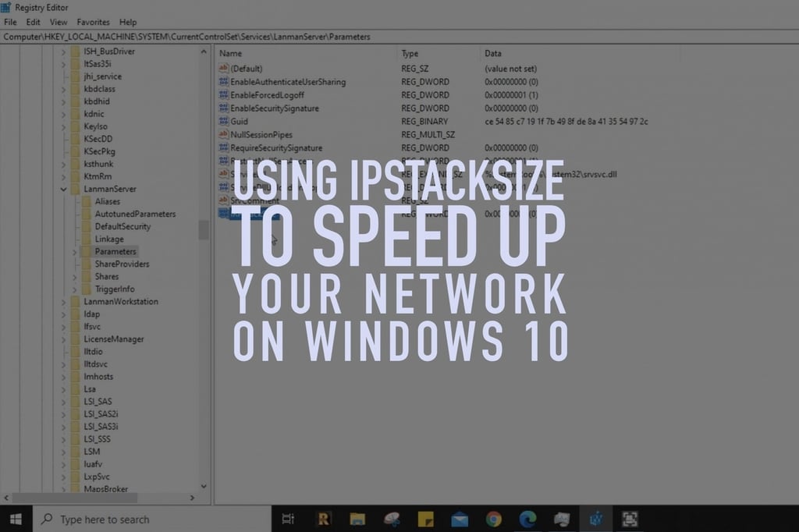Viewport: 799px width, 532px height.
Task: Click the value icon beside EnableSecuritySignature
Action: coord(223,108)
